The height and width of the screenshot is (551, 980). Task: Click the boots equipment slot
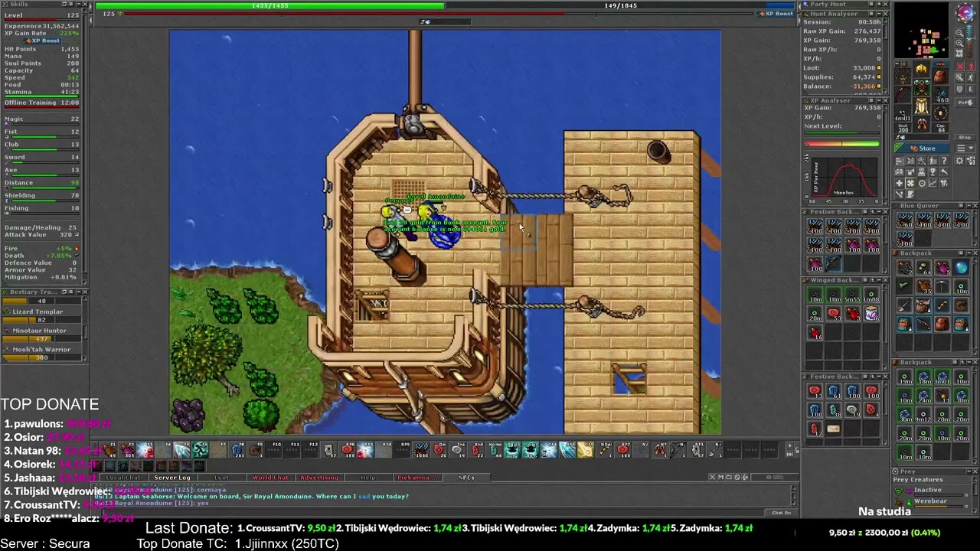922,123
